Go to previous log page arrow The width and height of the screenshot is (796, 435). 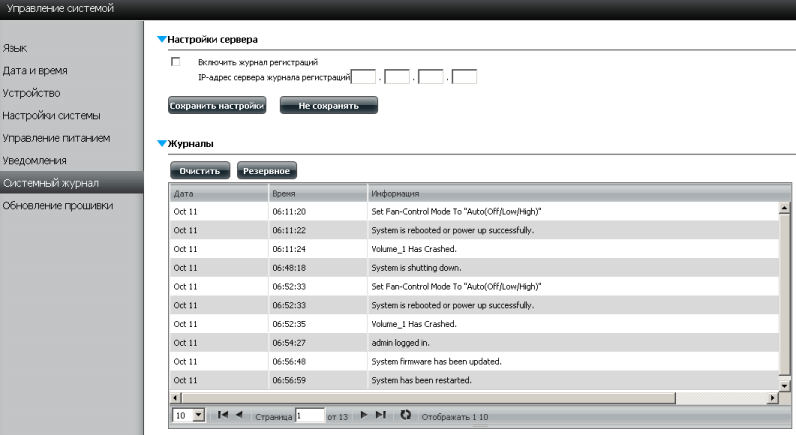point(239,415)
